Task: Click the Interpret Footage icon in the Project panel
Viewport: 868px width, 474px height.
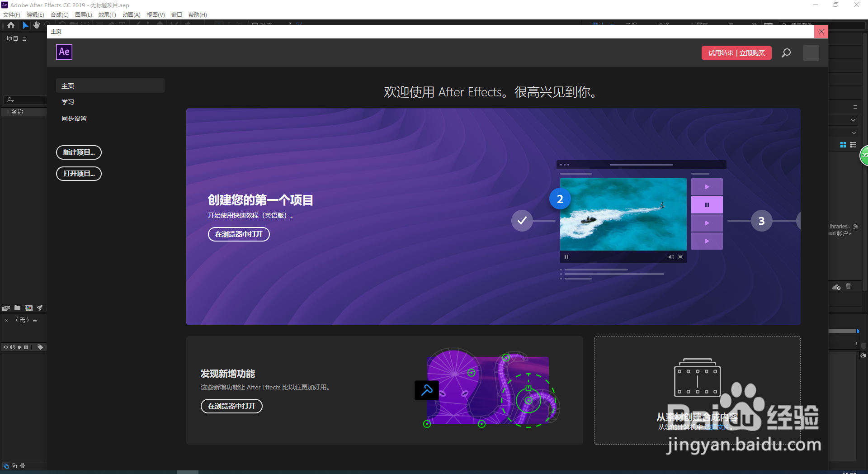Action: (x=6, y=308)
